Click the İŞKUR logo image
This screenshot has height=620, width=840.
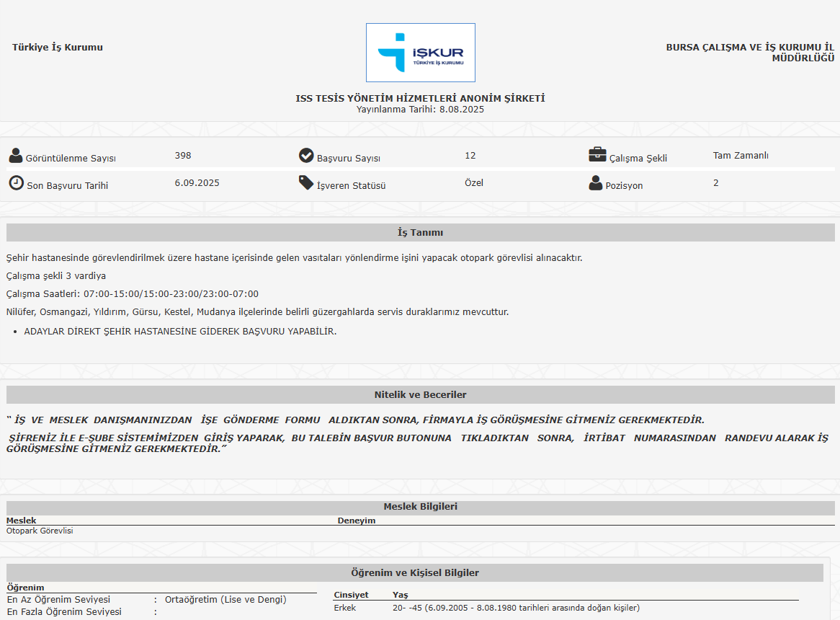(x=421, y=53)
